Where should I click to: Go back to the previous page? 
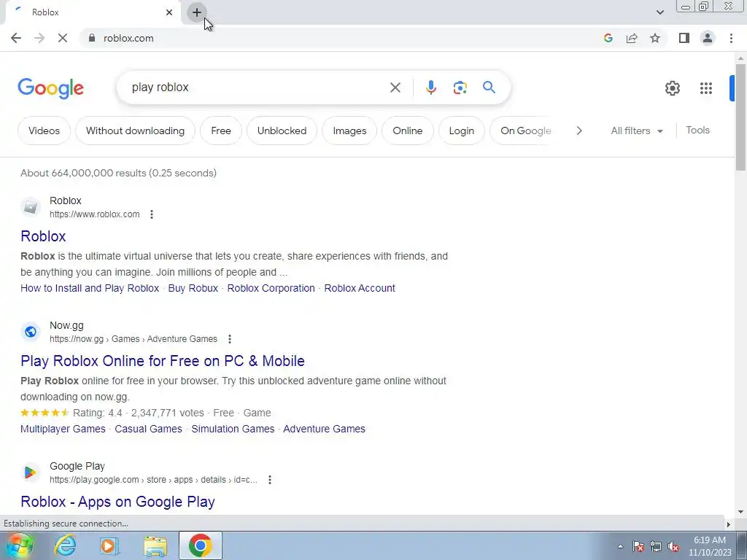(16, 38)
